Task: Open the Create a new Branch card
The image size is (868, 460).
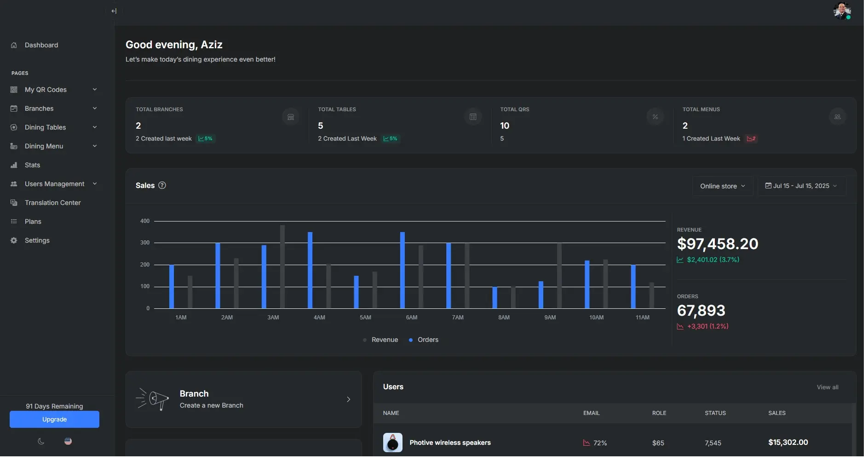Action: [x=243, y=399]
